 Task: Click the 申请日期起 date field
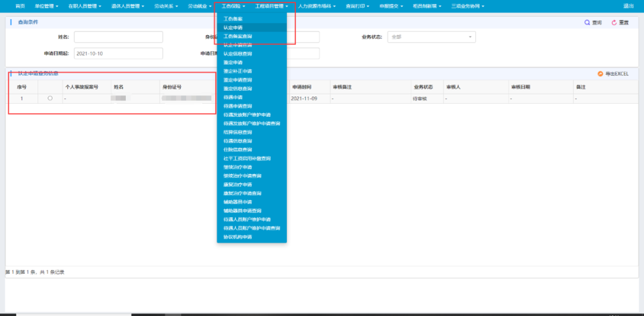[118, 53]
